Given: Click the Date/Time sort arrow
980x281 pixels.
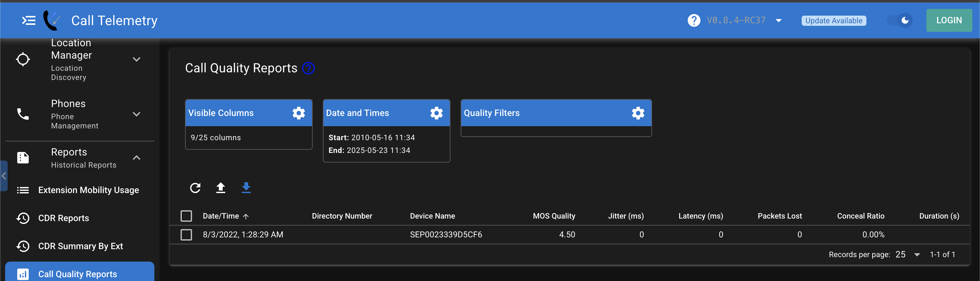Looking at the screenshot, I should point(246,216).
